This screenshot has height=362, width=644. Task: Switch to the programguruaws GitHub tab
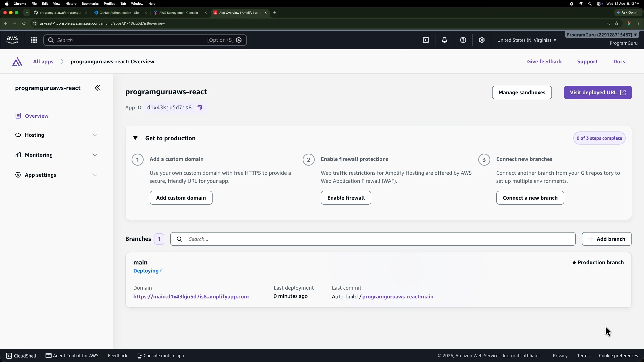[x=60, y=13]
